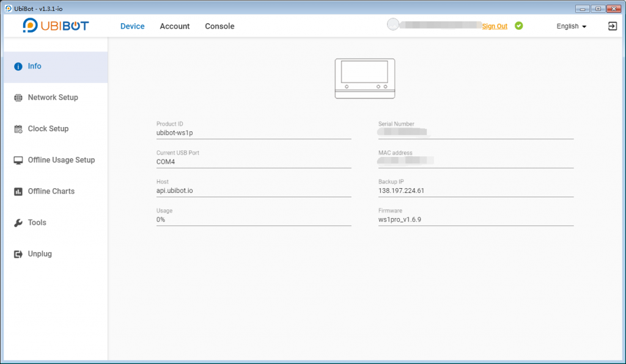Screen dimensions: 626x364
Task: Close the UbiBot window
Action: (614, 9)
